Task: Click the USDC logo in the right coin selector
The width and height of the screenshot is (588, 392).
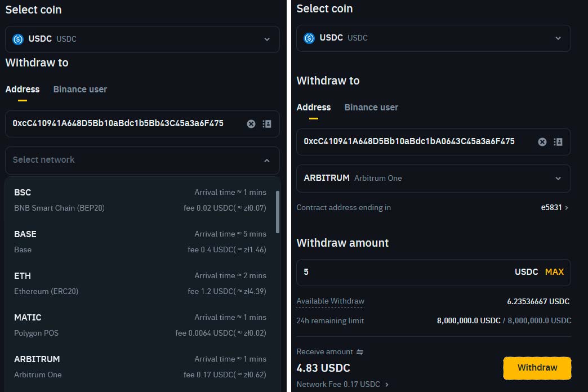Action: 309,38
